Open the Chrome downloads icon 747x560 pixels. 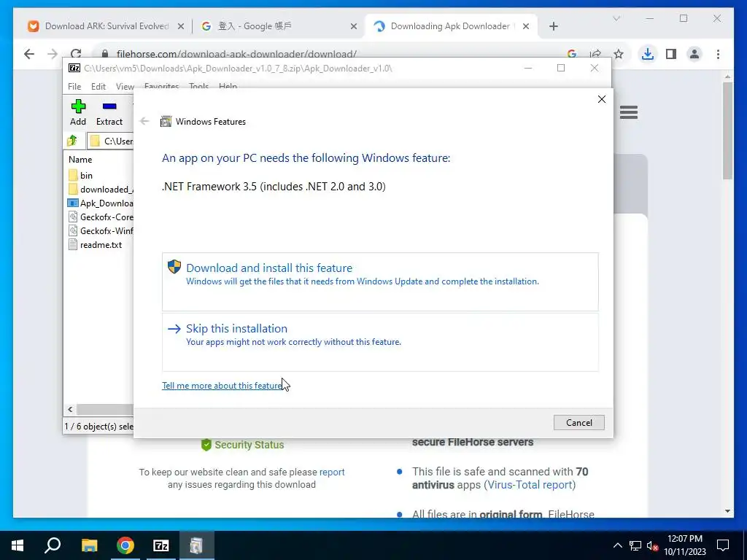(648, 54)
